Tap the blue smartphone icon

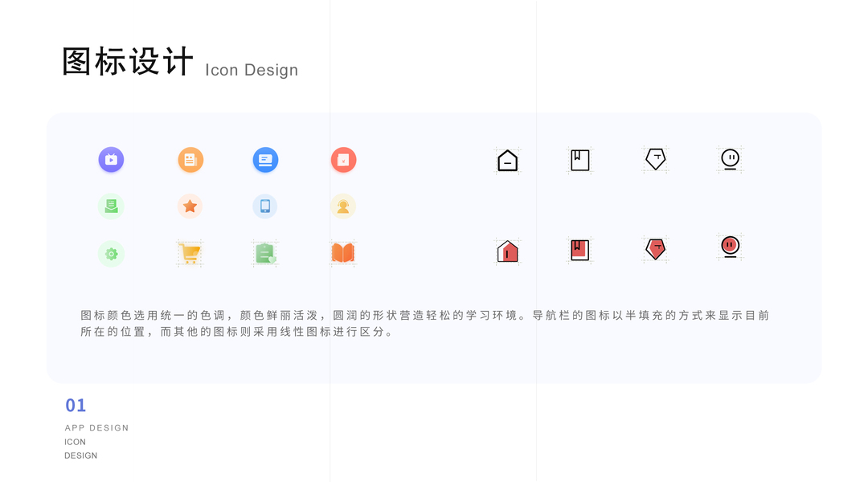tap(265, 206)
